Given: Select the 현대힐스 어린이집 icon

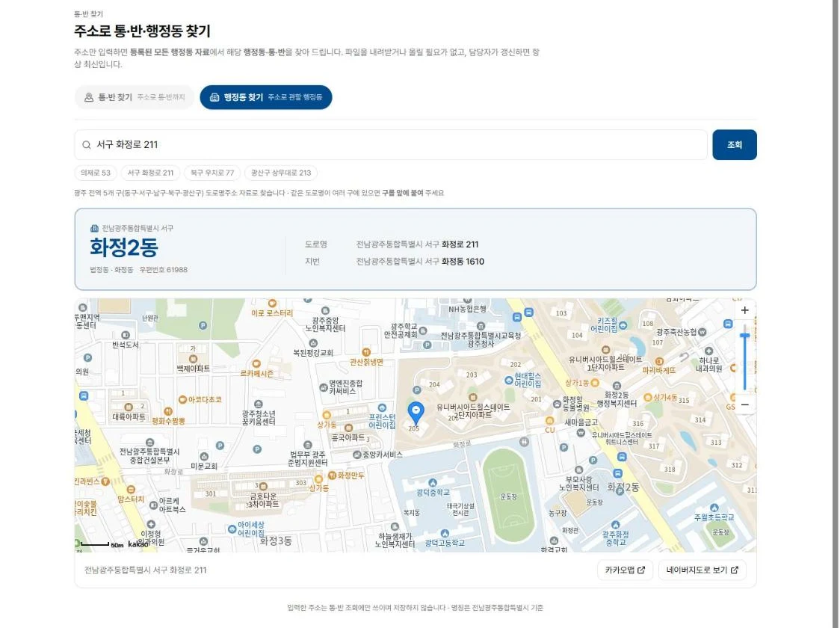Looking at the screenshot, I should (x=508, y=381).
